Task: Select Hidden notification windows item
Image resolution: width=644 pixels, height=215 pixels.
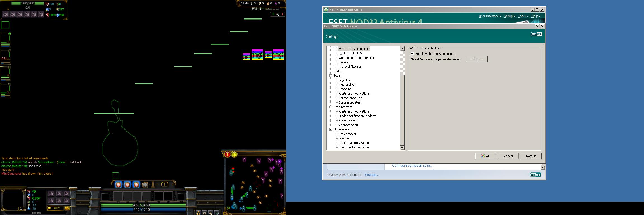Action: point(357,116)
